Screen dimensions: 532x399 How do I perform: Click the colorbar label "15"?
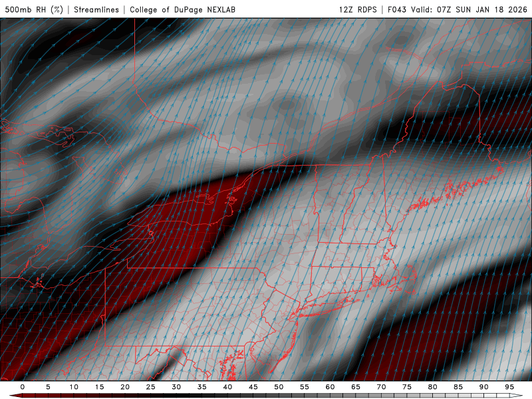[x=99, y=387]
